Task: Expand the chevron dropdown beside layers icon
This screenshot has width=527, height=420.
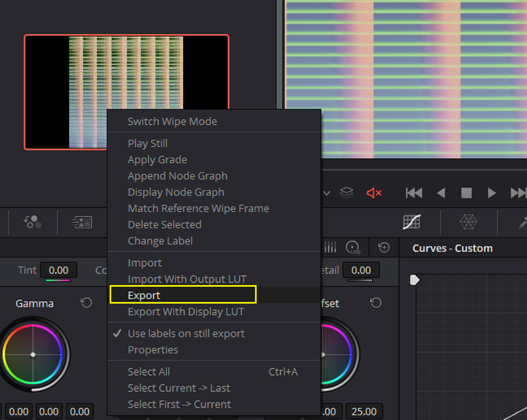Action: click(x=326, y=193)
